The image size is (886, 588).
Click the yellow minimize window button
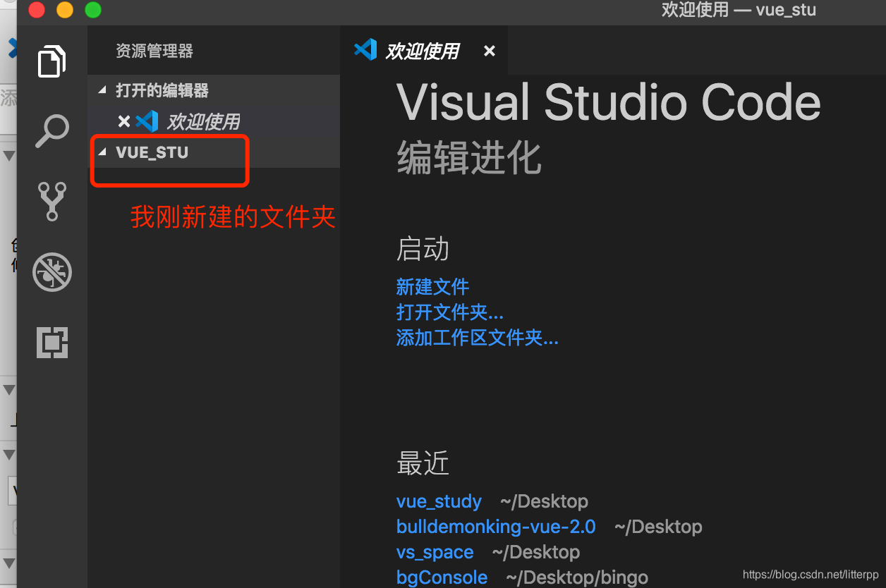64,10
